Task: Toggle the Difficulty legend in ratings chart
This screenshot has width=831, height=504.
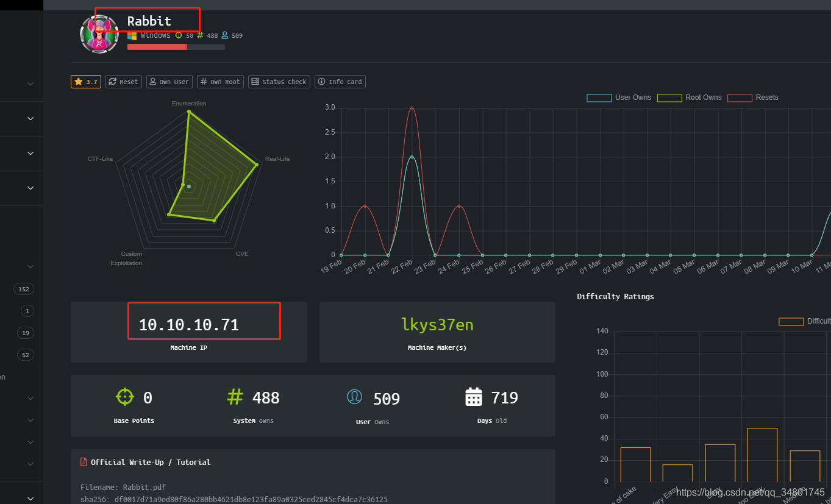Action: tap(805, 321)
